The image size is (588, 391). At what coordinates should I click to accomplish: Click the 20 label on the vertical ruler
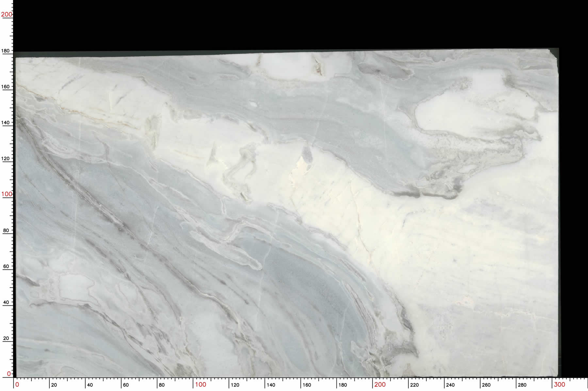[x=6, y=338]
